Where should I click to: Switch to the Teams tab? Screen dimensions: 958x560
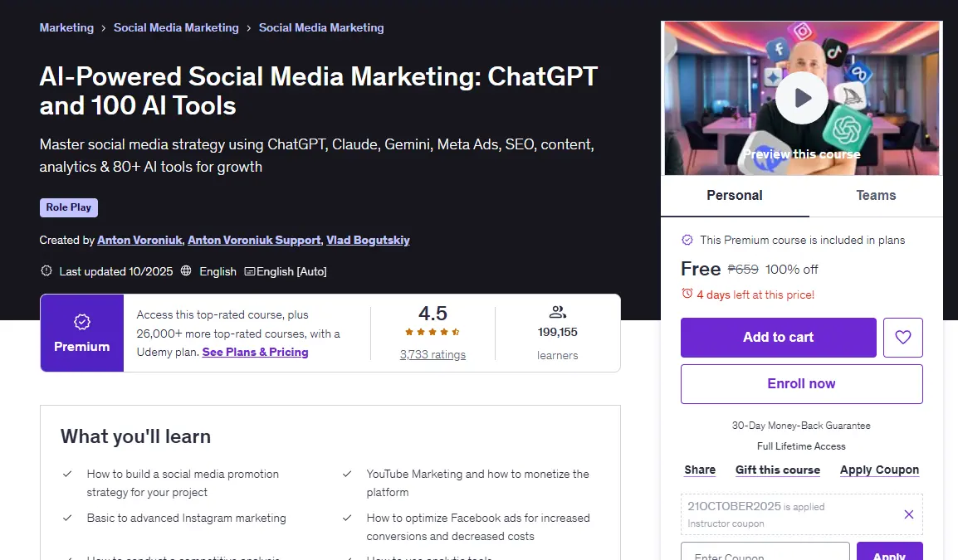click(x=876, y=196)
